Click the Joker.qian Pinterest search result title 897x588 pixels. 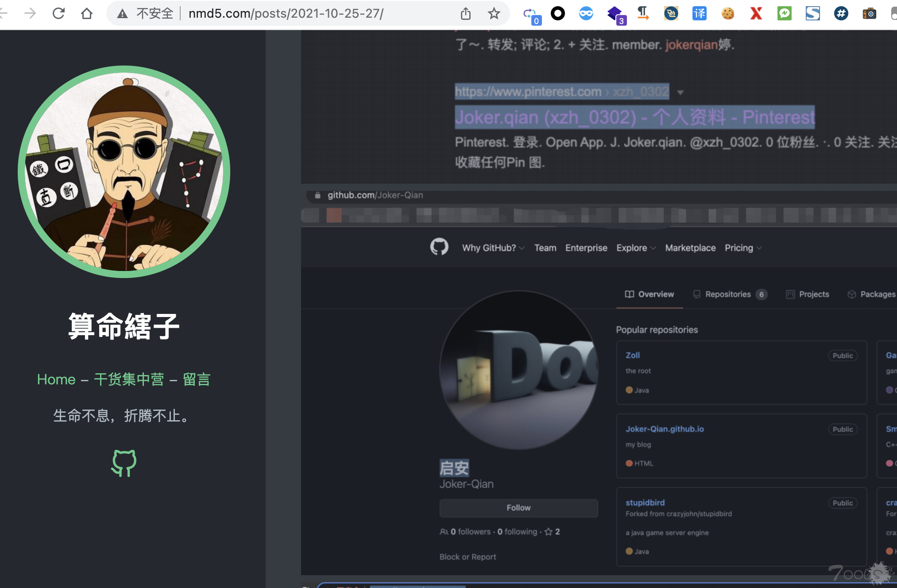(634, 117)
